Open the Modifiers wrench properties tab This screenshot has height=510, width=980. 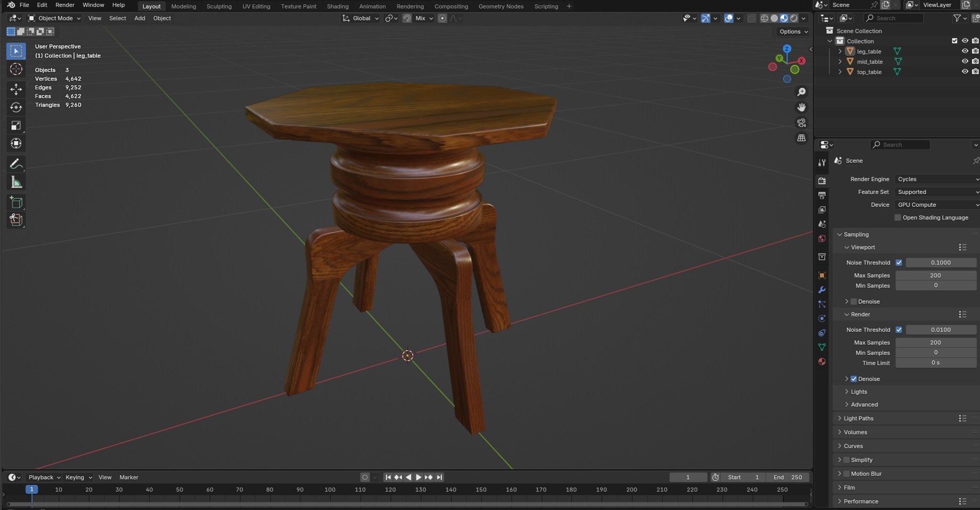point(822,289)
